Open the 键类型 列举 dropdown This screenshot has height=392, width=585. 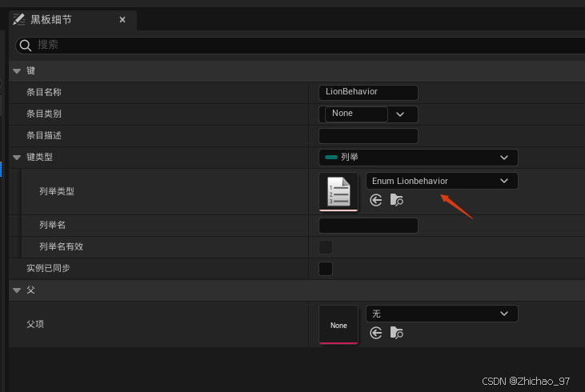[x=419, y=158]
